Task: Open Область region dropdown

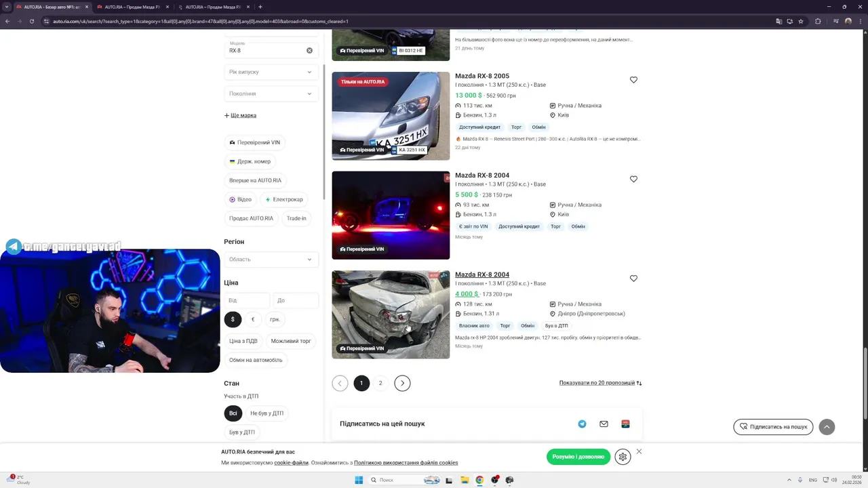Action: tap(271, 259)
